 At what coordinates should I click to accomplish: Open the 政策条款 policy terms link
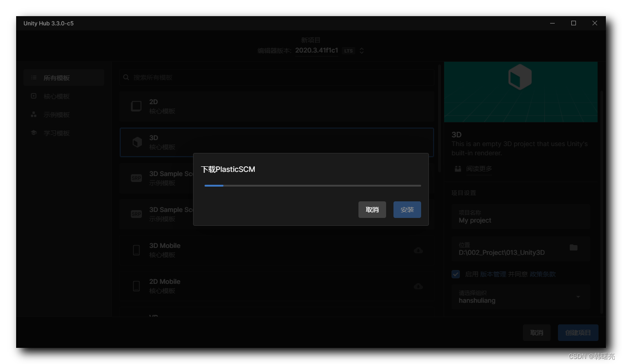tap(543, 274)
